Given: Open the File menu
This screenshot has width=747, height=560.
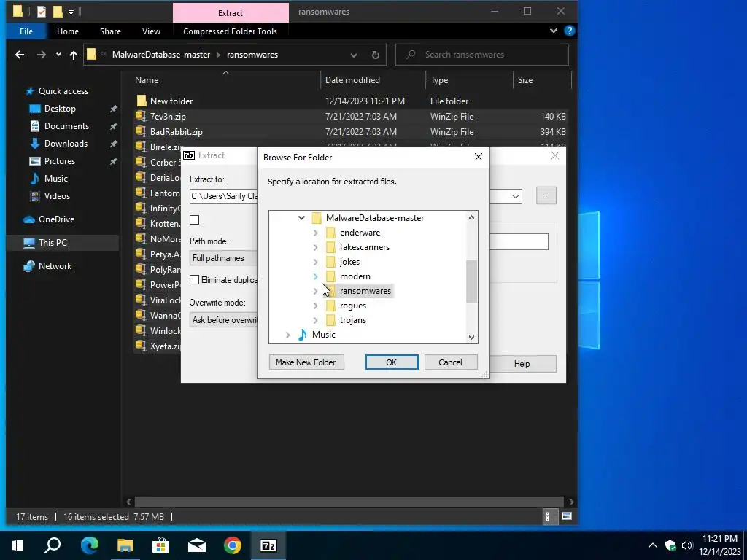Looking at the screenshot, I should pyautogui.click(x=26, y=31).
